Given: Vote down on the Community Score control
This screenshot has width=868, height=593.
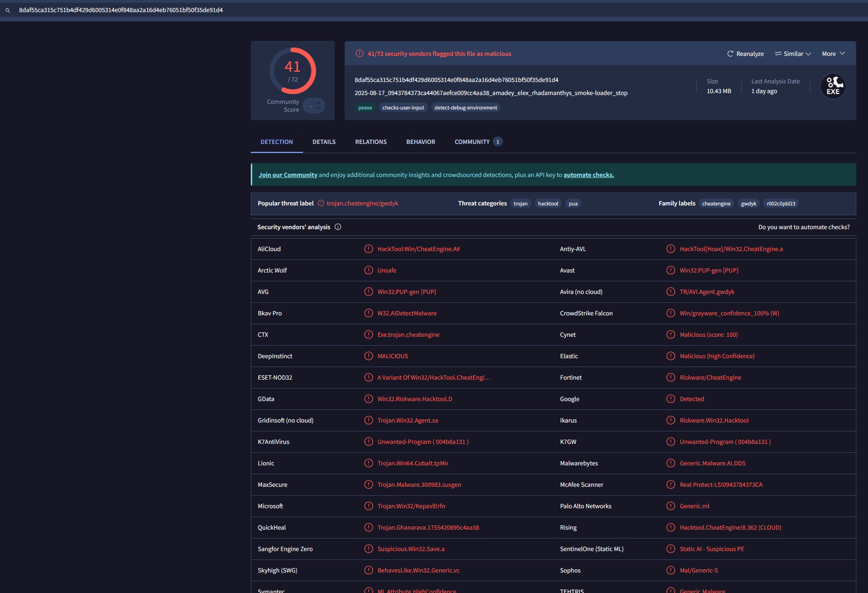Looking at the screenshot, I should click(x=318, y=109).
